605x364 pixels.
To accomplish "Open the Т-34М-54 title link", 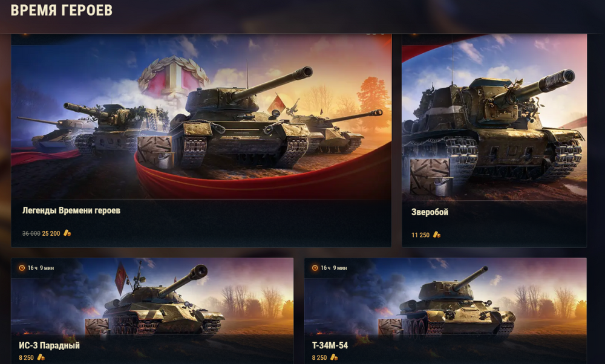I will coord(330,345).
